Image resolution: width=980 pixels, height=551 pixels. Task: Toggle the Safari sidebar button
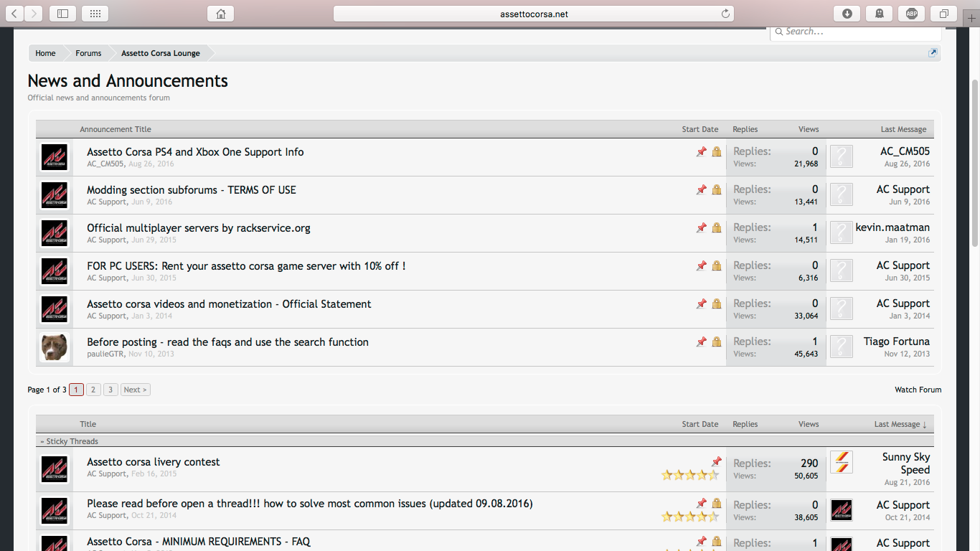63,14
